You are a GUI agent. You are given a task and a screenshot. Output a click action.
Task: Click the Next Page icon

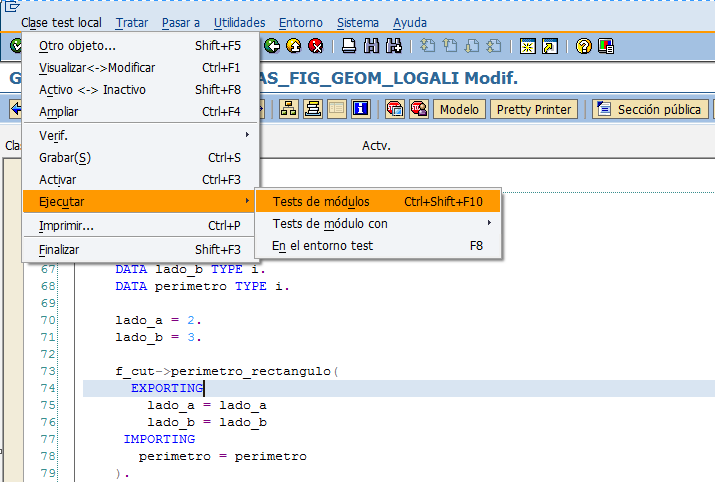(x=472, y=46)
